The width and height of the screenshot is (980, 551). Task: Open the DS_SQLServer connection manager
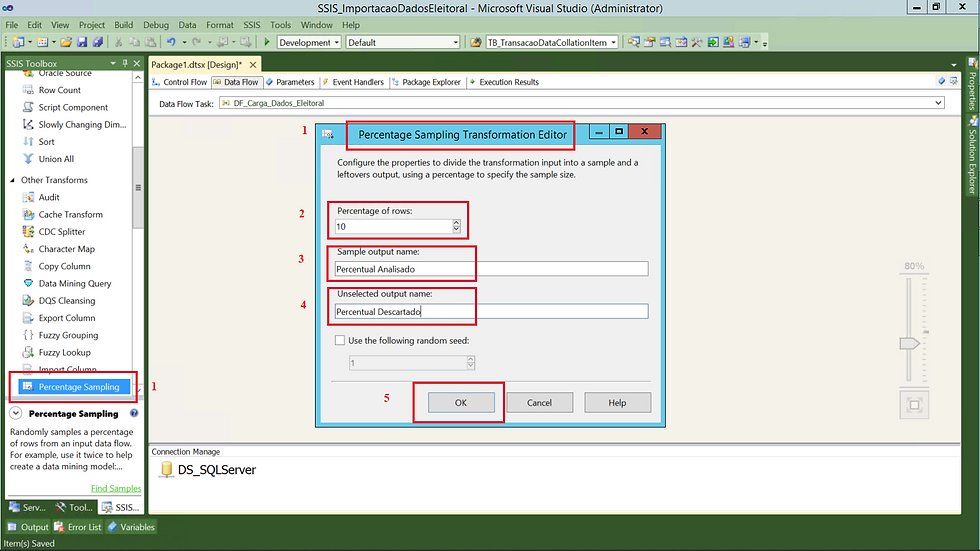tap(209, 470)
